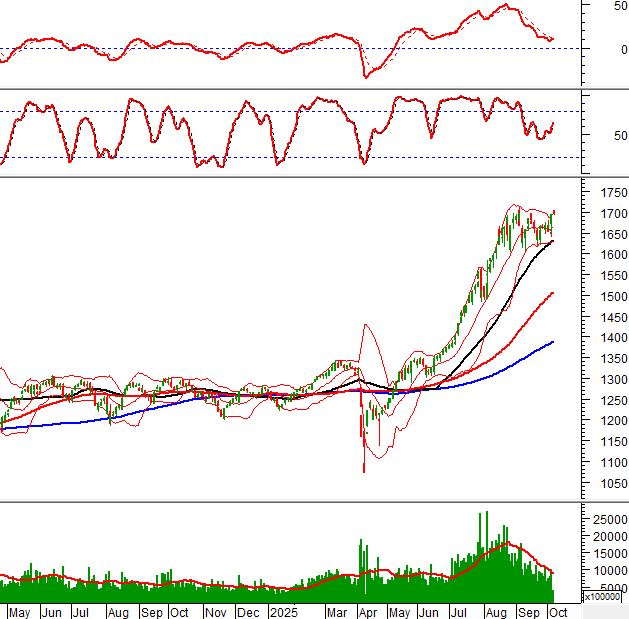Select the 2025 year marker on time axis
The width and height of the screenshot is (629, 619).
click(x=283, y=612)
